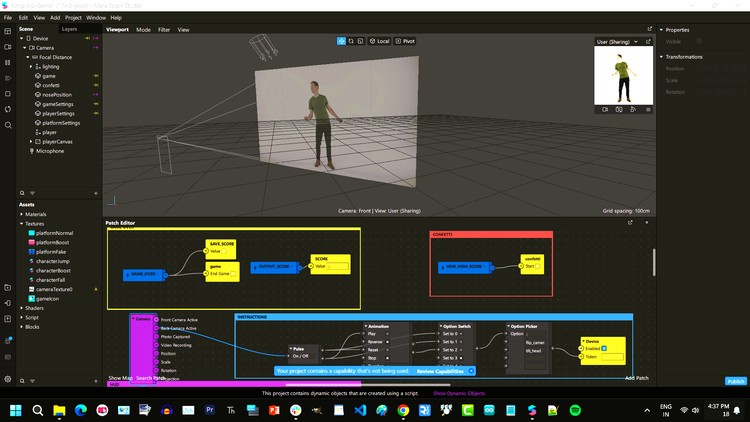Viewport: 750px width, 422px height.
Task: Toggle Local coordinate mode in the viewport
Action: pyautogui.click(x=379, y=41)
